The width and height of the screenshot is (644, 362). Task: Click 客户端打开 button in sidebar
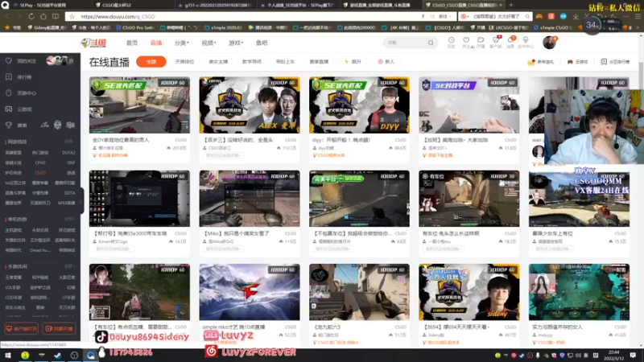click(x=22, y=329)
